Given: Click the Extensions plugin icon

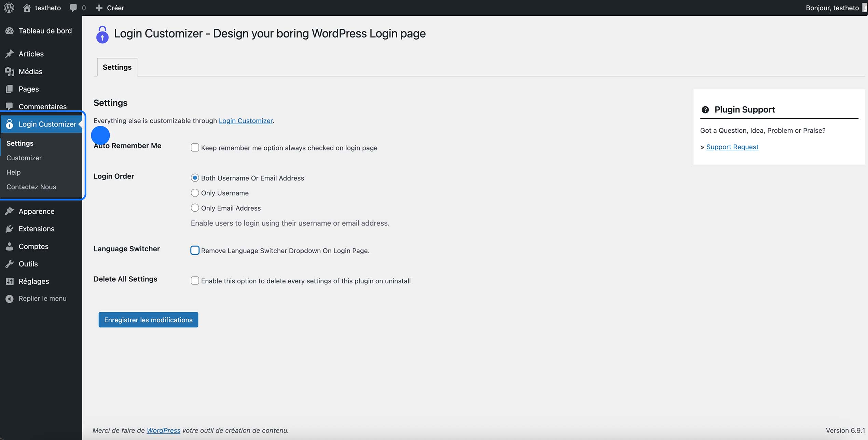Looking at the screenshot, I should (10, 229).
